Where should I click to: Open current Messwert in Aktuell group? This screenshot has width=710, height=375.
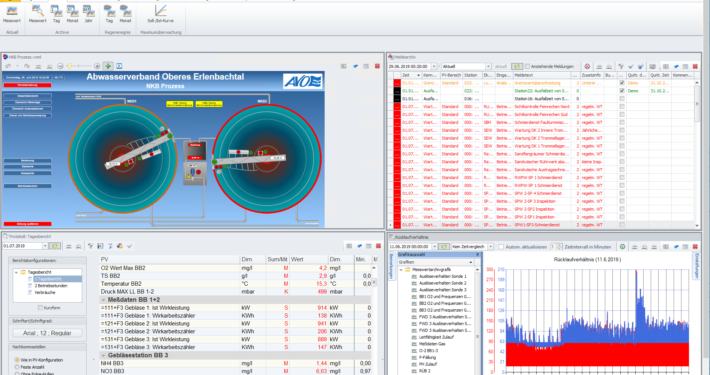(12, 14)
